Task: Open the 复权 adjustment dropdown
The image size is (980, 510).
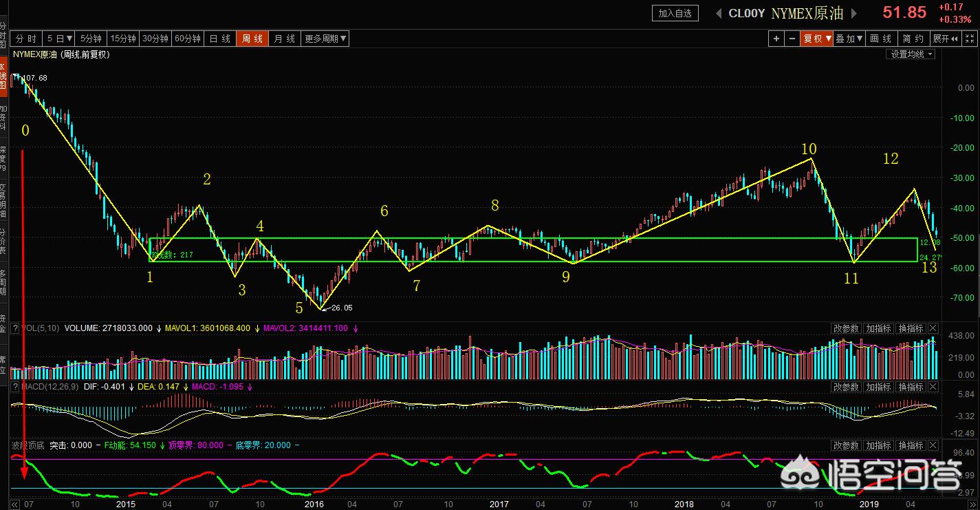Action: pos(817,39)
